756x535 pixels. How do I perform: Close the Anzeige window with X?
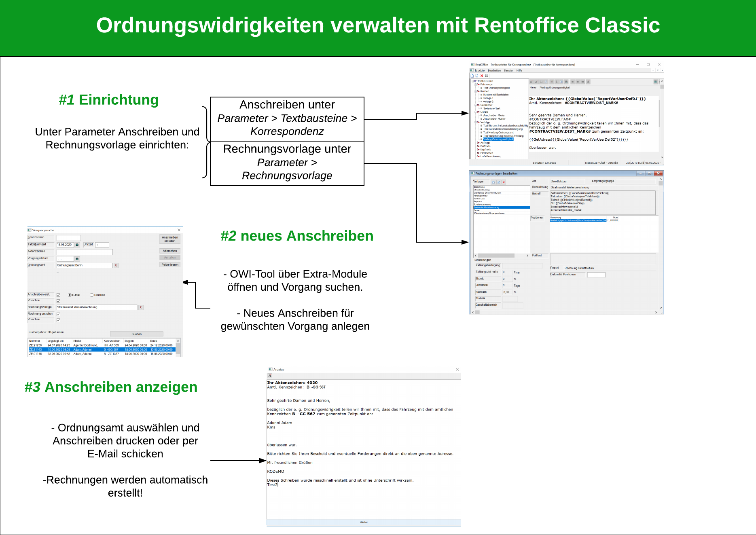coord(457,369)
